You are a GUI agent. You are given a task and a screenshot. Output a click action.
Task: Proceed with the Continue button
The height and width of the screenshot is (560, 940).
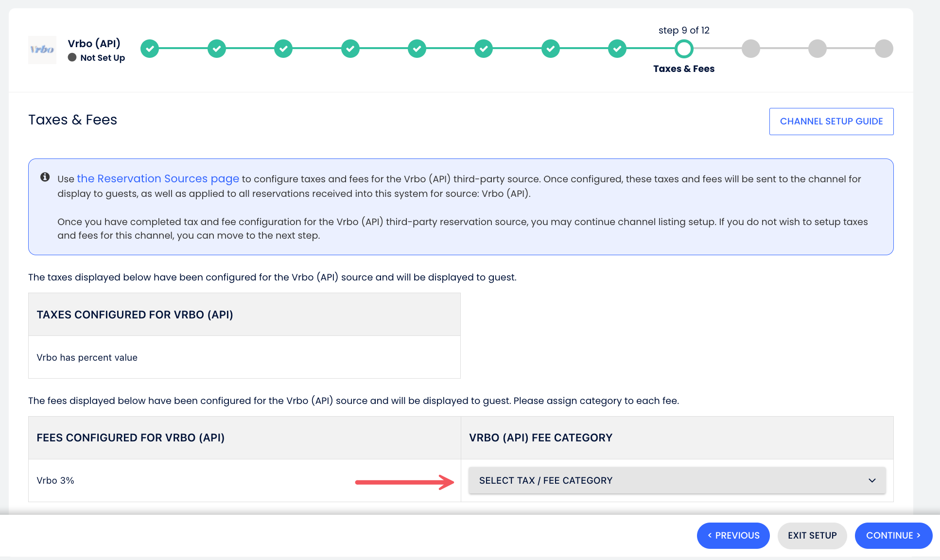pyautogui.click(x=893, y=536)
